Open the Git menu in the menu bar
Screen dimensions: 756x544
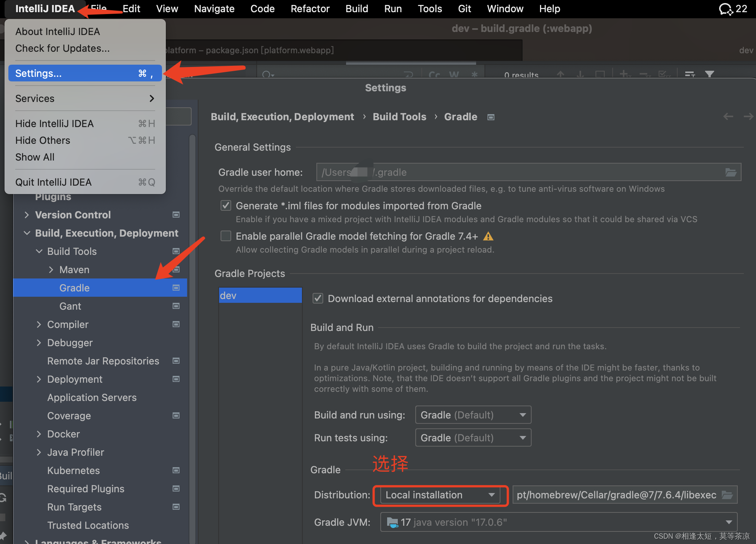[464, 9]
